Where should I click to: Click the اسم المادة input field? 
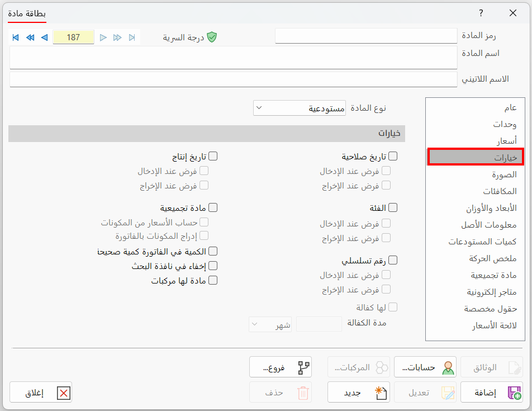tap(234, 58)
